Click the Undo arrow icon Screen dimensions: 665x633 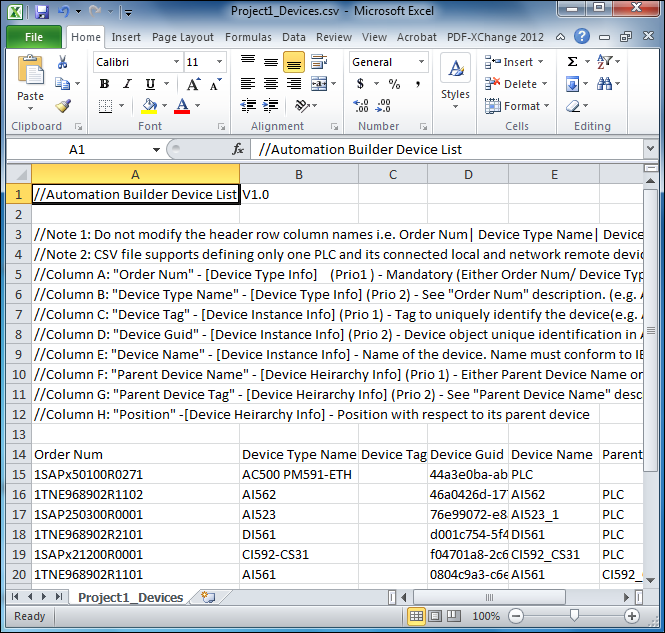[64, 11]
